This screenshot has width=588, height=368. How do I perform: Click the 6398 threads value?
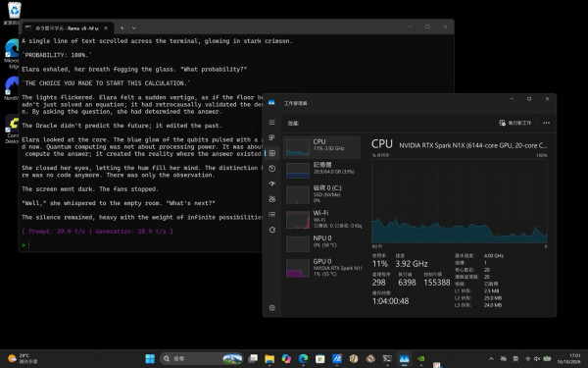tap(407, 283)
